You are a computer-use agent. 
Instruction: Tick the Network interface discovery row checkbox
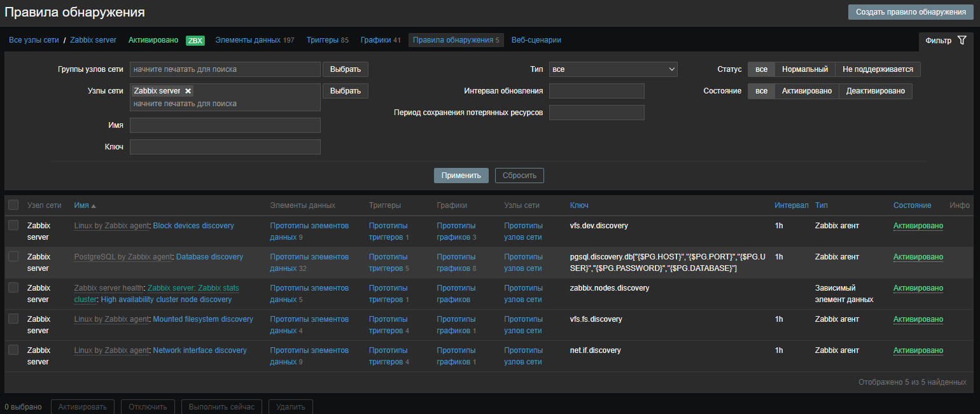(13, 350)
